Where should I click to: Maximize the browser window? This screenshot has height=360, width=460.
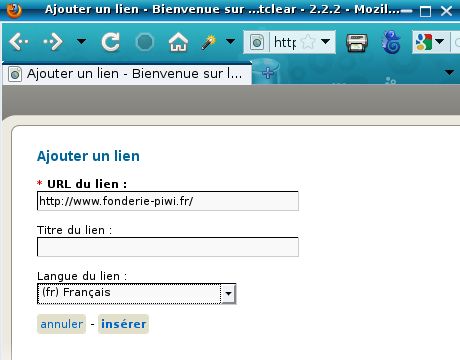[x=425, y=11]
